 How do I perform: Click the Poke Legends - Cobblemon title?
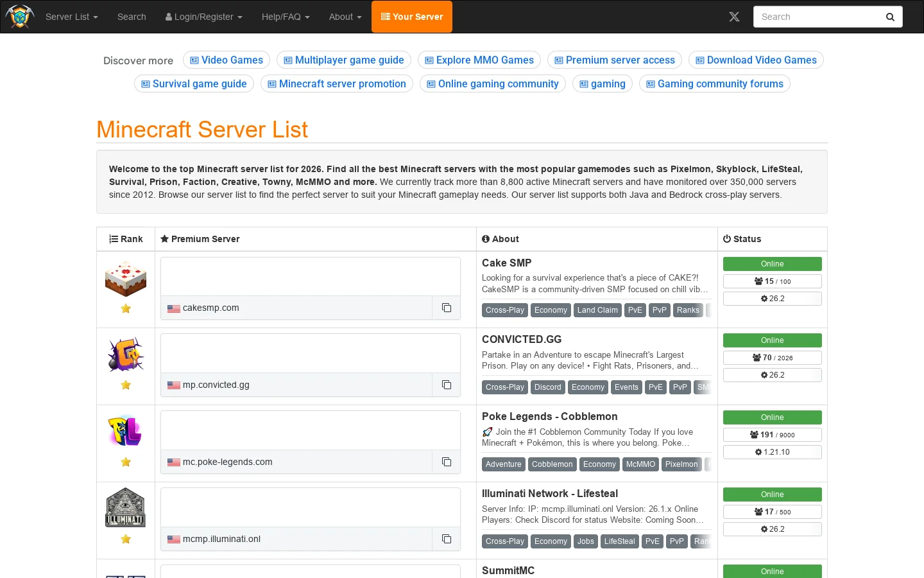click(x=550, y=416)
